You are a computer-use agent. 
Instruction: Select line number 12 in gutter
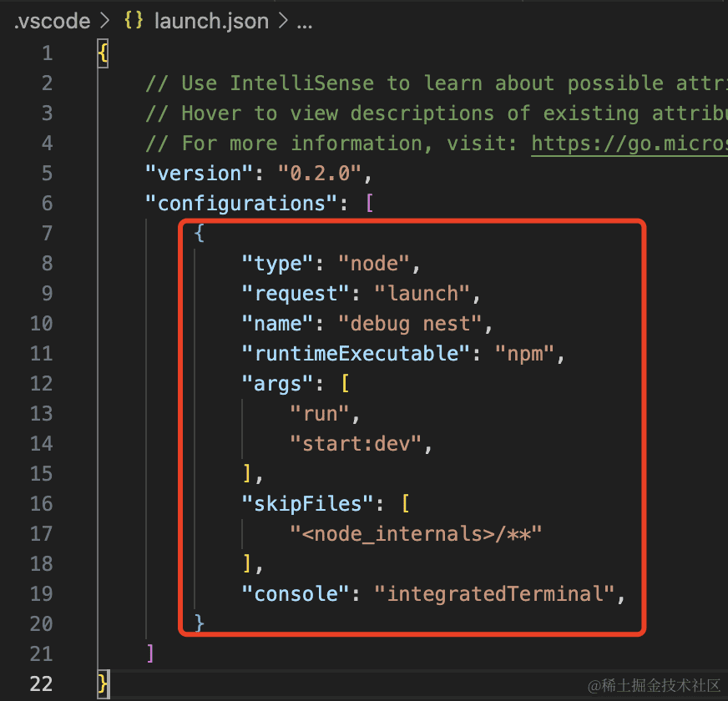point(41,383)
